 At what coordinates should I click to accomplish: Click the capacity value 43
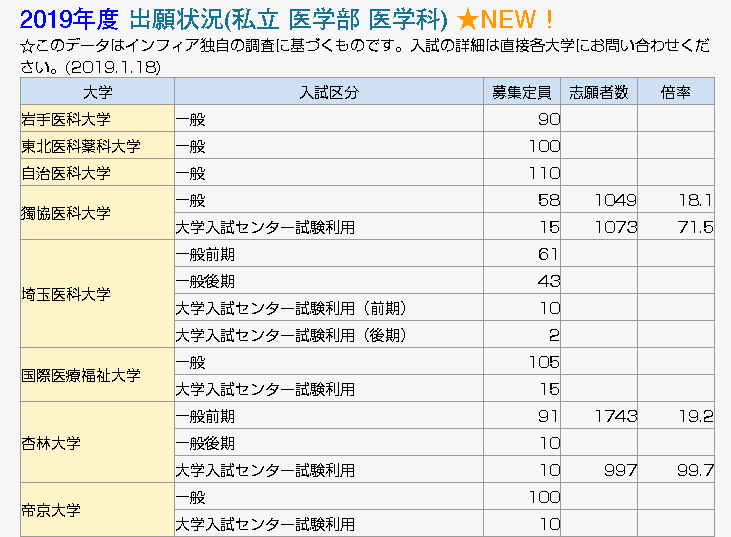tap(549, 282)
